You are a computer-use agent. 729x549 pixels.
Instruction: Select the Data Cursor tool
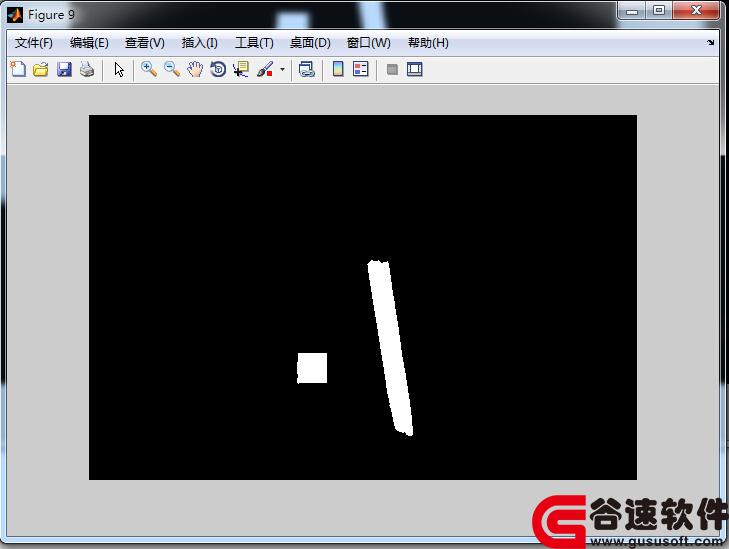(x=241, y=69)
